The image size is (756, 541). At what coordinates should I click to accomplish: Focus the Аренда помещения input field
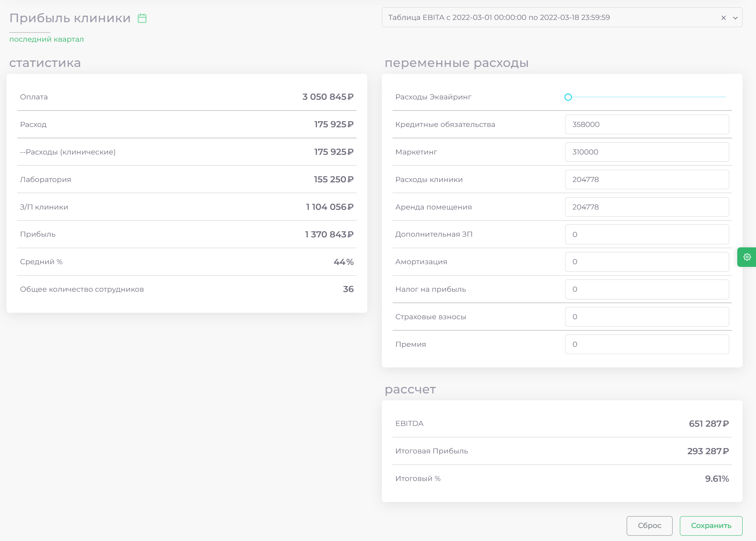click(647, 207)
